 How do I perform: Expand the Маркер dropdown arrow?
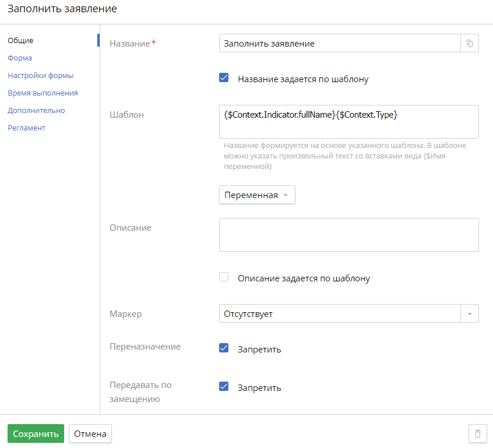coord(470,314)
